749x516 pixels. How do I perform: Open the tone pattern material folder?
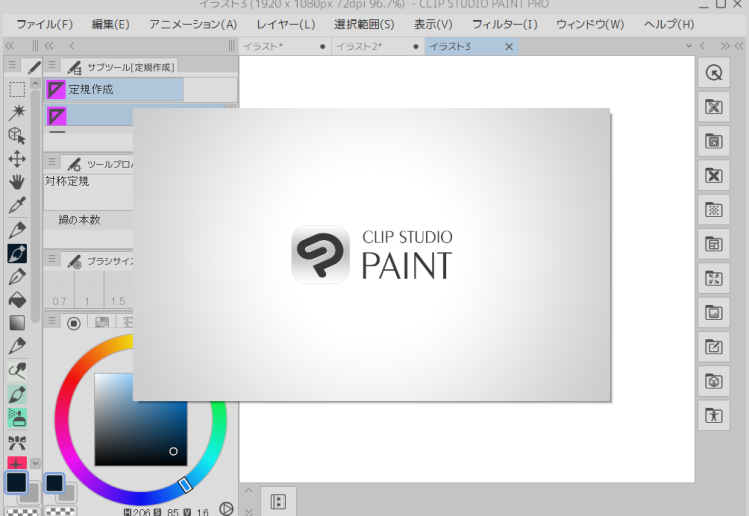(714, 210)
